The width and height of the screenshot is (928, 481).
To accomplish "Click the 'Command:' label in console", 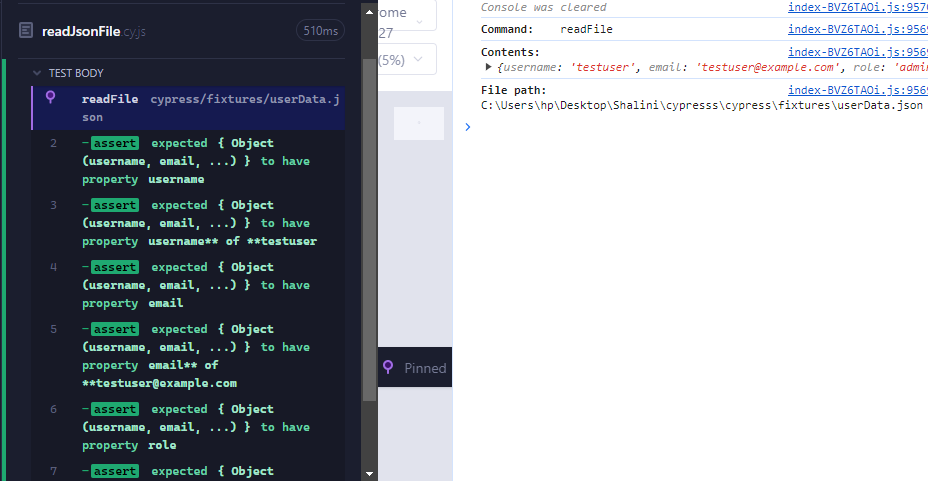I will (507, 29).
